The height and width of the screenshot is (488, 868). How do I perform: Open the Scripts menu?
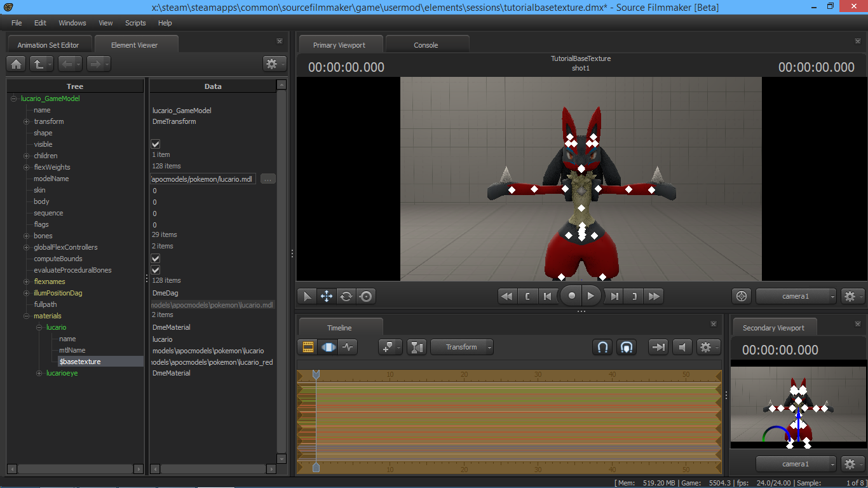(135, 23)
